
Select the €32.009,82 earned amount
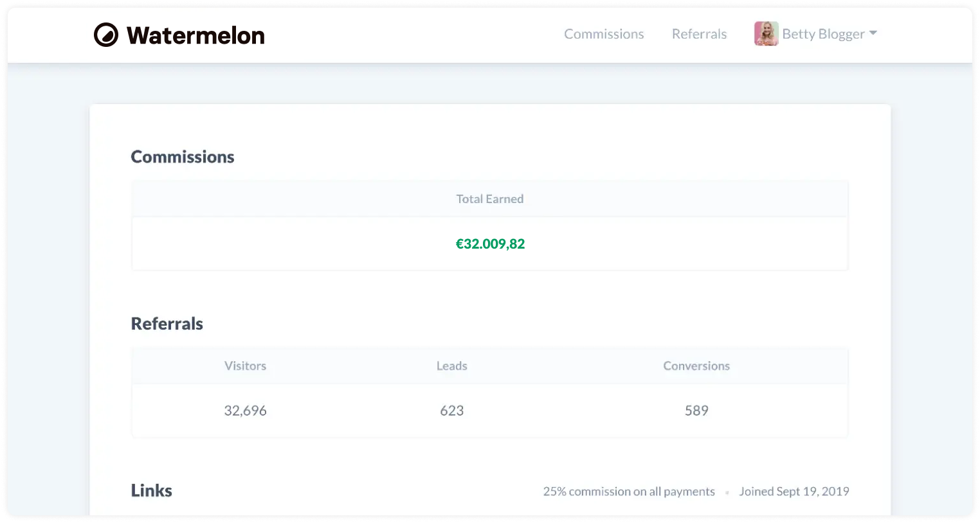(489, 244)
